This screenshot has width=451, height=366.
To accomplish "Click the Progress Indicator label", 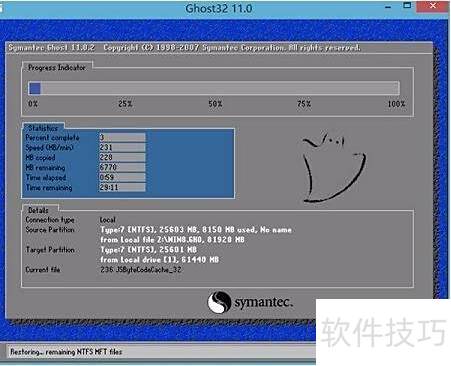I will (x=57, y=67).
